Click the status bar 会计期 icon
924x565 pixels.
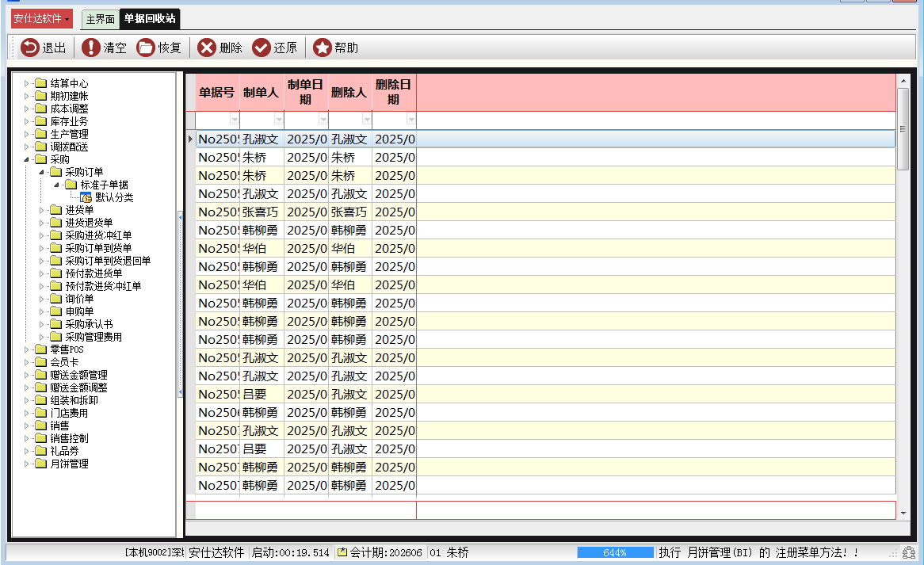tap(342, 552)
